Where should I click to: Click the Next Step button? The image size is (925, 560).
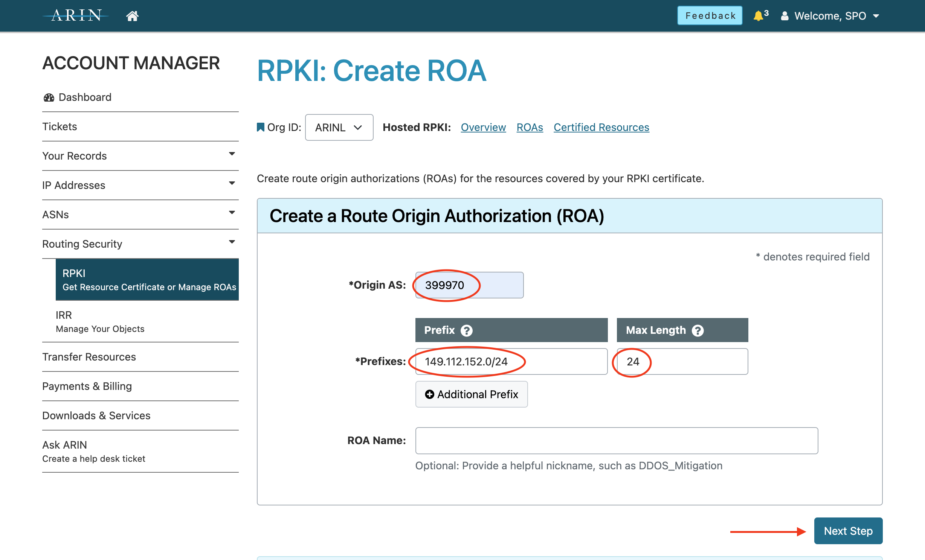pyautogui.click(x=848, y=531)
